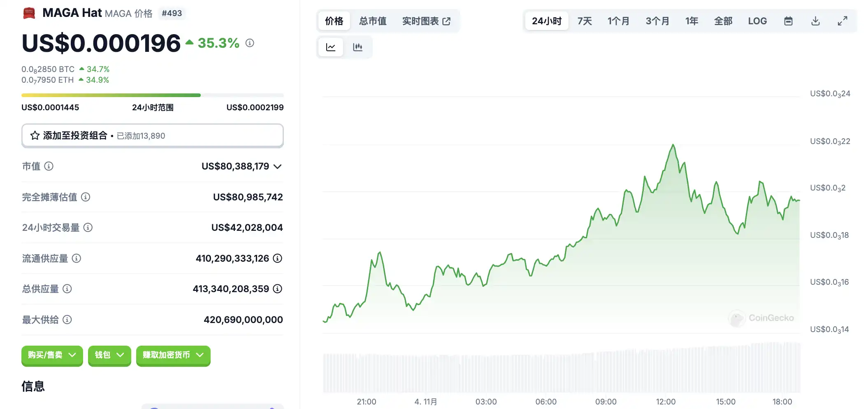
Task: Select the 7天 time range
Action: click(x=584, y=21)
